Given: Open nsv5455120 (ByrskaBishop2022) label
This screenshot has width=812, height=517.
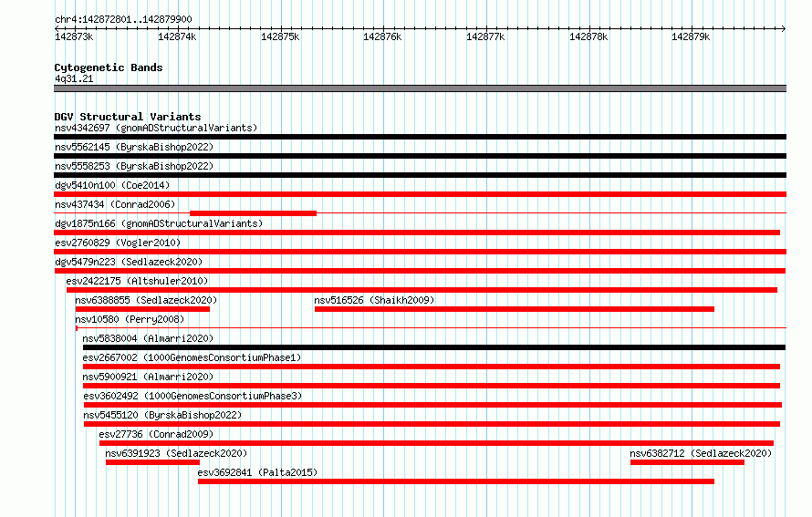Looking at the screenshot, I should coord(162,415).
